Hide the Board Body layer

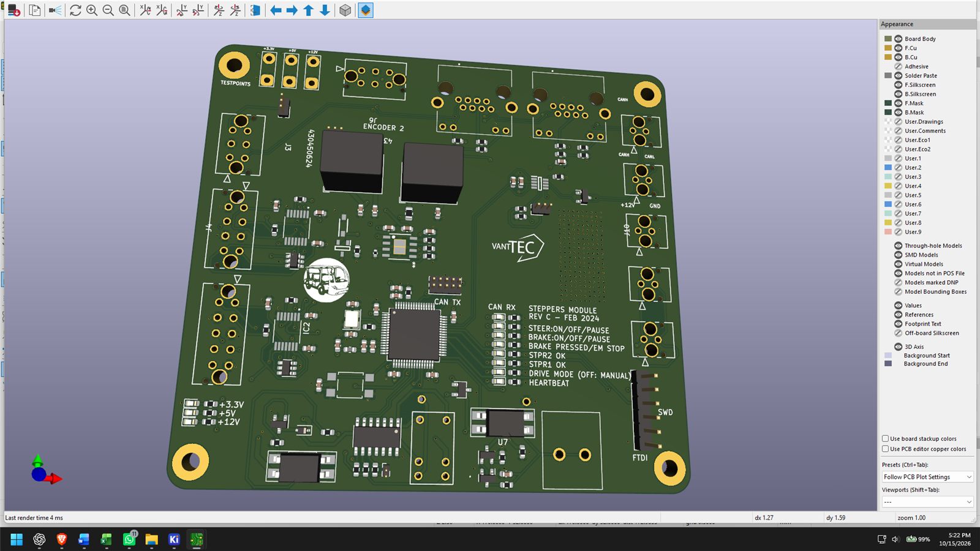tap(899, 39)
